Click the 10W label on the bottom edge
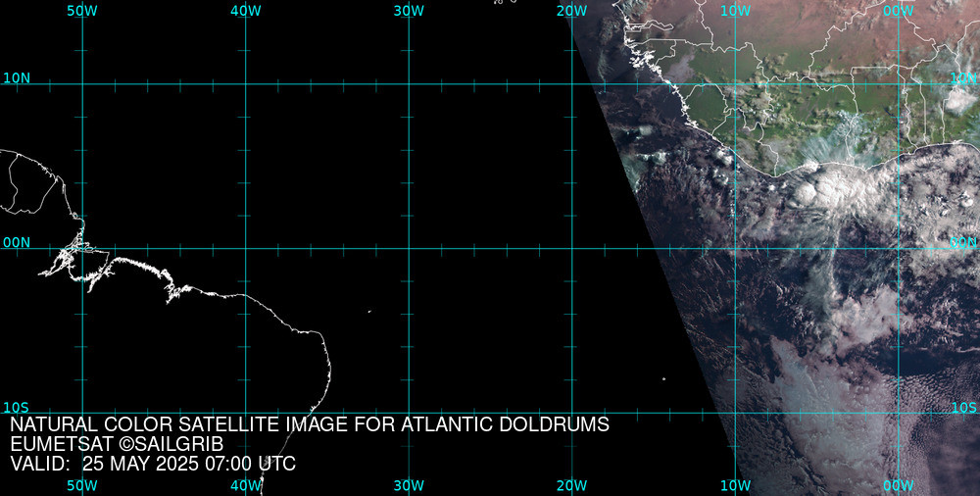The width and height of the screenshot is (980, 496). pyautogui.click(x=735, y=485)
